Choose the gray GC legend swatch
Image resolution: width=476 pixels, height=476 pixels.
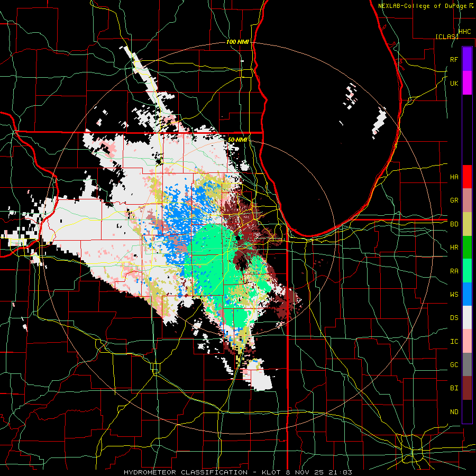coord(467,364)
